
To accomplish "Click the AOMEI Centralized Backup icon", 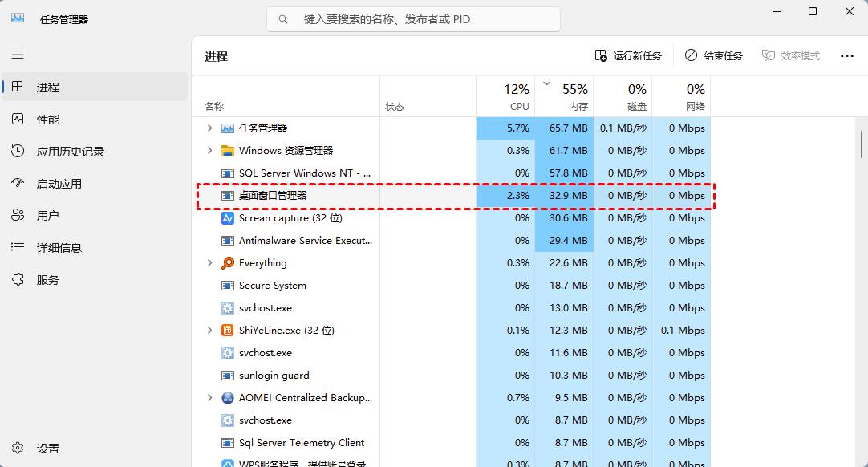I will pyautogui.click(x=228, y=398).
